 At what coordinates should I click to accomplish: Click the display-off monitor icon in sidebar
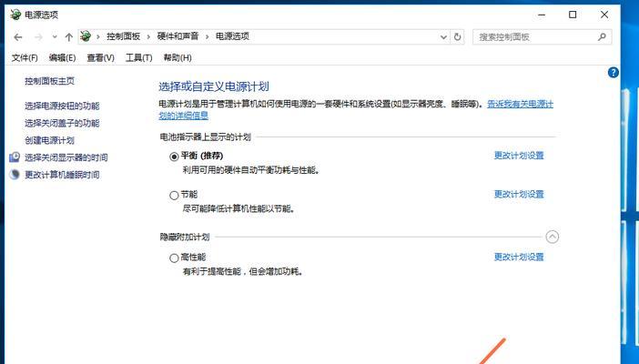coord(15,157)
